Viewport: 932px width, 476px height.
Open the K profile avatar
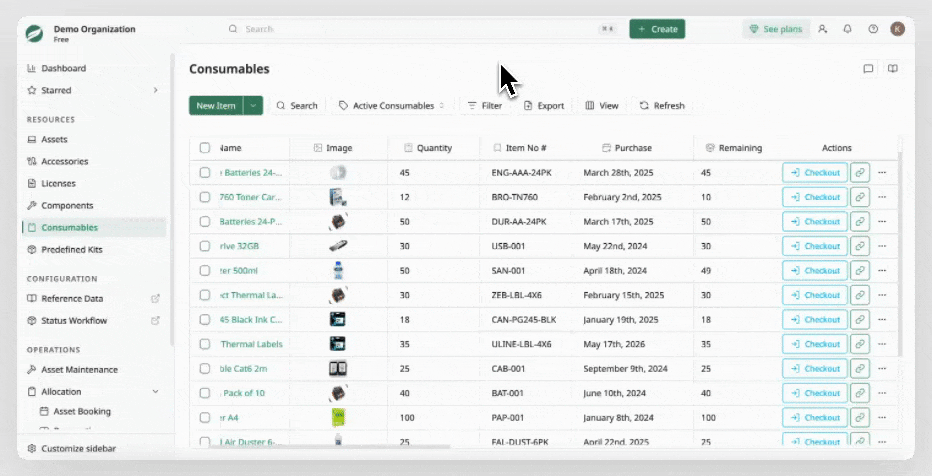(x=898, y=29)
